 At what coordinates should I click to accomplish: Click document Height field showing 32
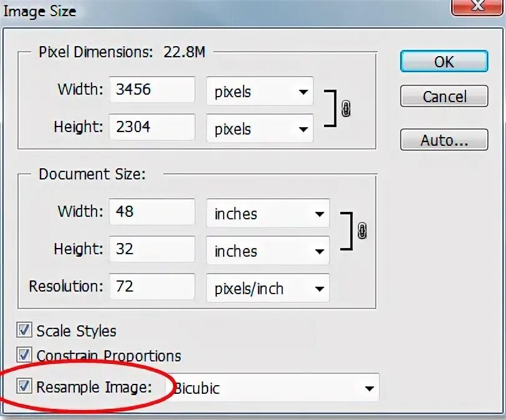tap(152, 249)
